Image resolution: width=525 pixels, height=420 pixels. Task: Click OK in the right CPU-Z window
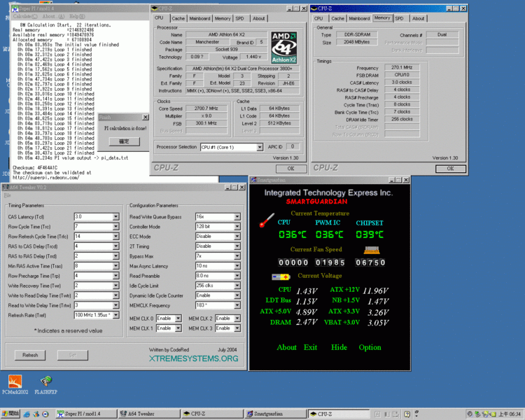pyautogui.click(x=450, y=169)
